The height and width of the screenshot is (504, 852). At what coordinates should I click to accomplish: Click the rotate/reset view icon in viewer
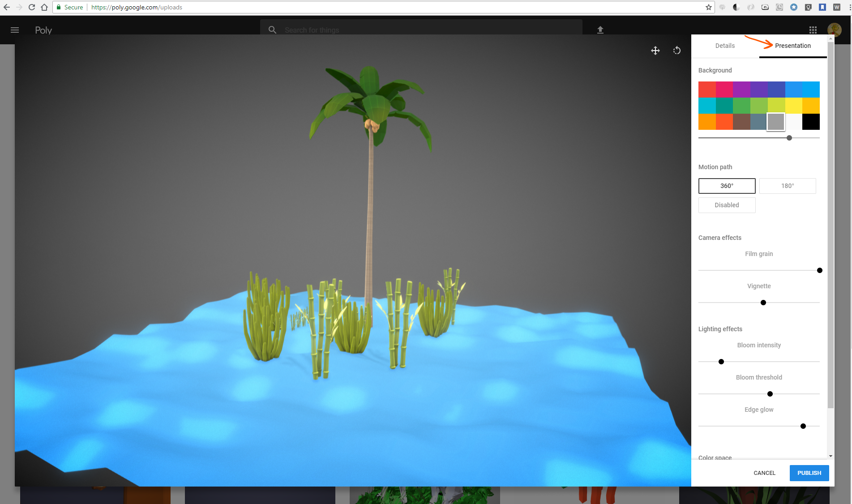point(677,51)
